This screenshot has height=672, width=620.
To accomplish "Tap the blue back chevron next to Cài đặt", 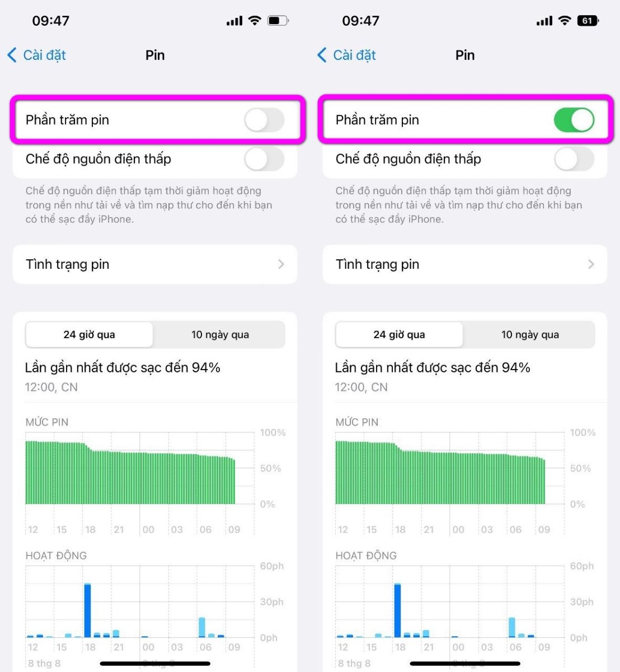I will [x=11, y=55].
